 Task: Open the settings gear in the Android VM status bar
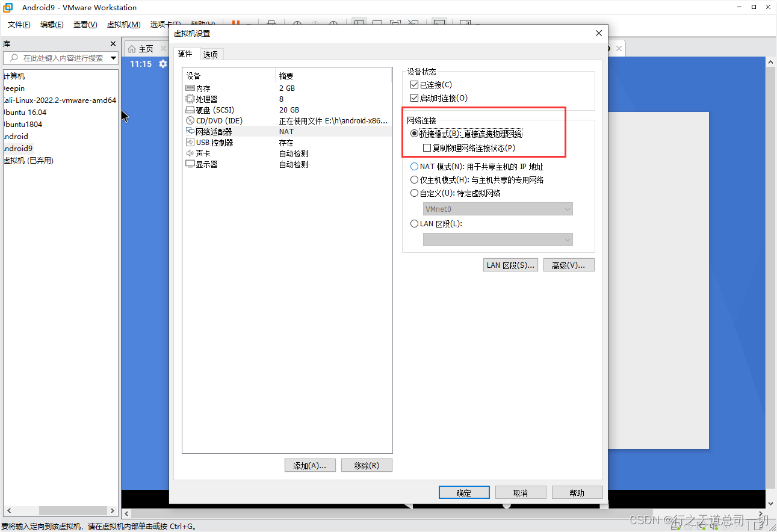click(x=163, y=64)
